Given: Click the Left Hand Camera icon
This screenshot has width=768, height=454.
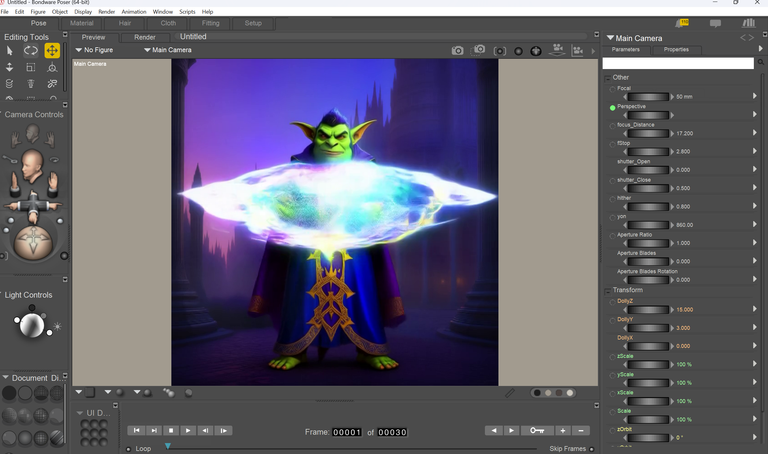Looking at the screenshot, I should click(16, 139).
